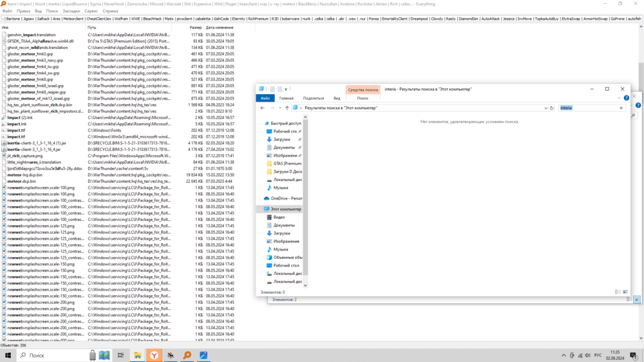This screenshot has height=362, width=644.
Task: Open OneDrive - Personal in sidebar
Action: point(287,198)
